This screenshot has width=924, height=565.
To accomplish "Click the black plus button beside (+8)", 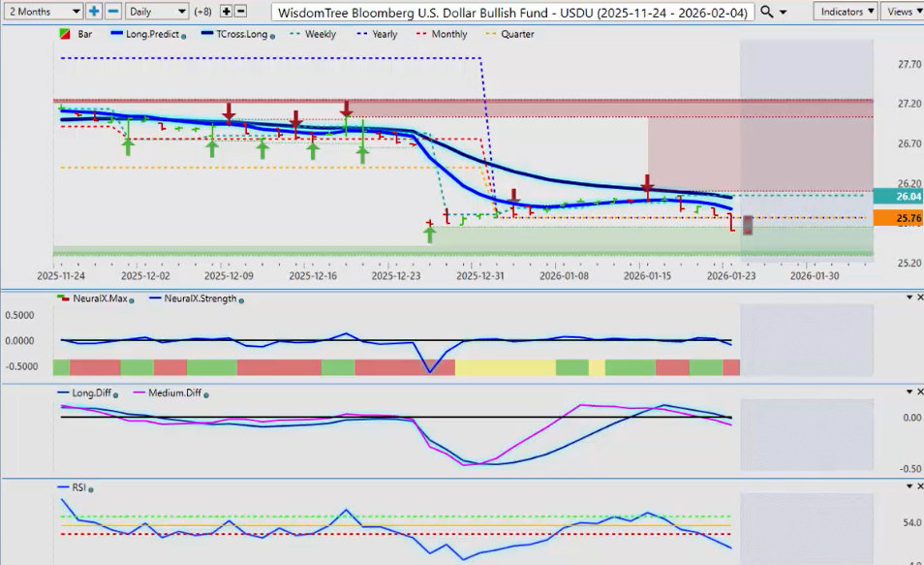I will tap(227, 12).
